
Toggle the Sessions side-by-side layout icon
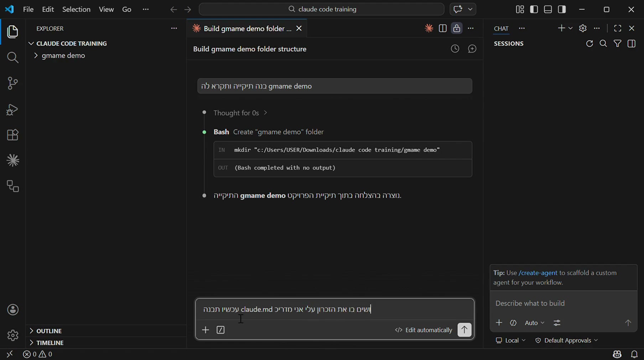click(632, 44)
